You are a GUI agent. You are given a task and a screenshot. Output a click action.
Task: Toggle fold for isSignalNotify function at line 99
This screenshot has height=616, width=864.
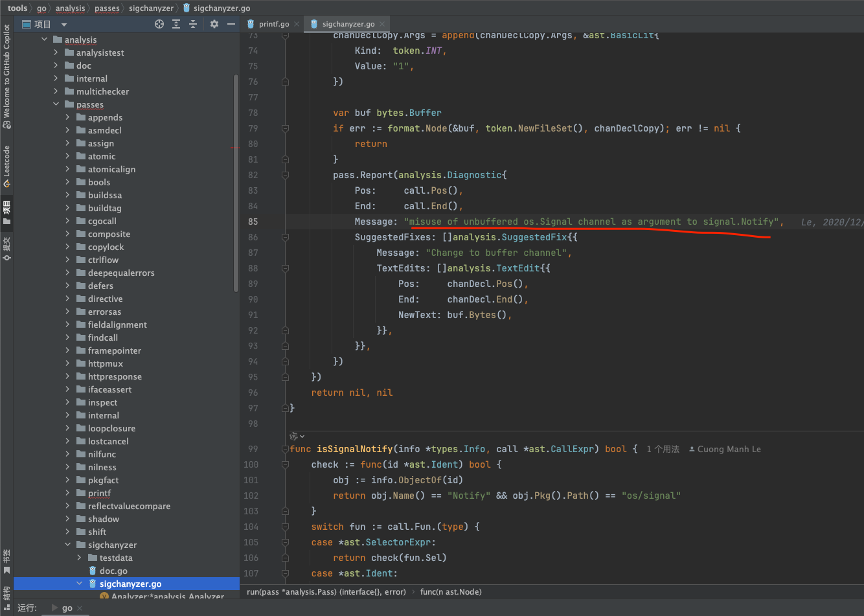pos(285,449)
